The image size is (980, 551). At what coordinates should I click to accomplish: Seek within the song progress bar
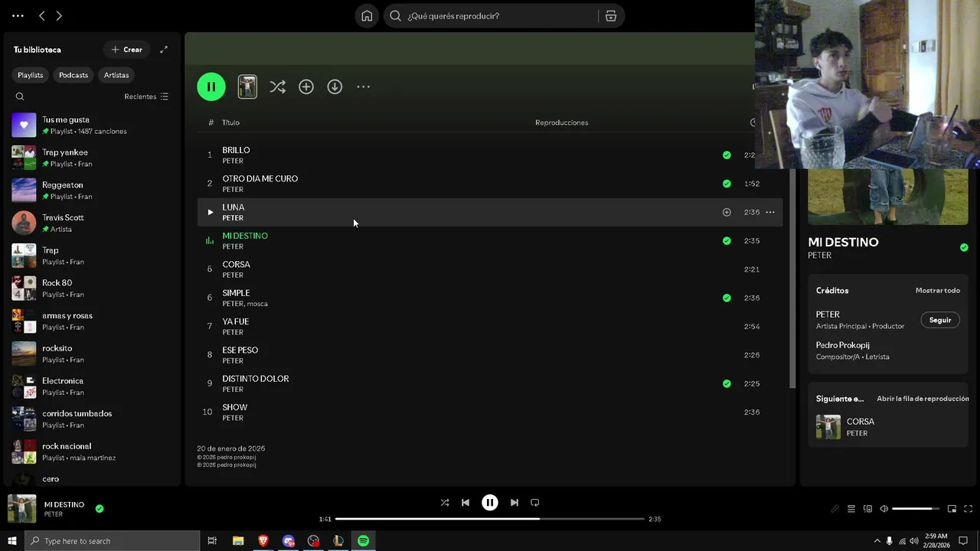coord(490,519)
